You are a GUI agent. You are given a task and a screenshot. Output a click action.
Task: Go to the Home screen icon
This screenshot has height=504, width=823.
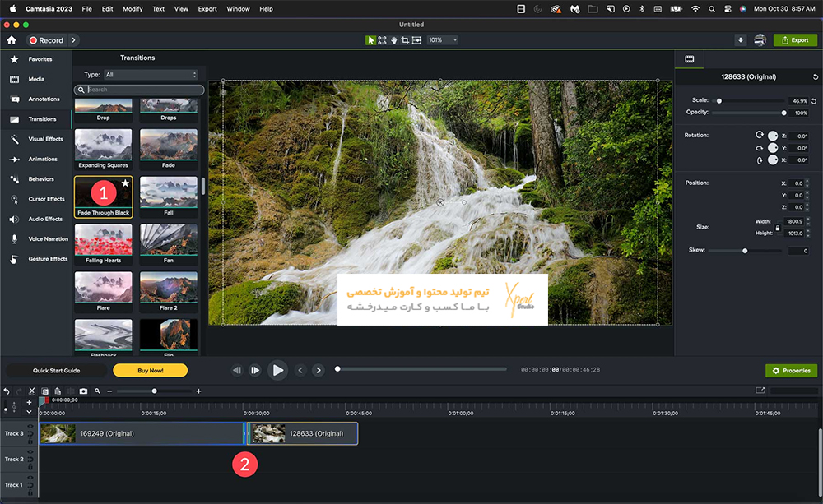pyautogui.click(x=12, y=40)
